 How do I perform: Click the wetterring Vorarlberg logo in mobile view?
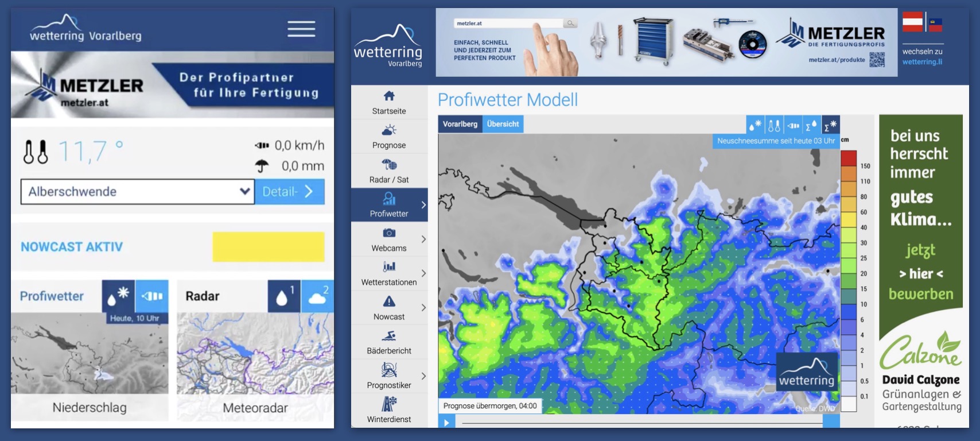[85, 29]
